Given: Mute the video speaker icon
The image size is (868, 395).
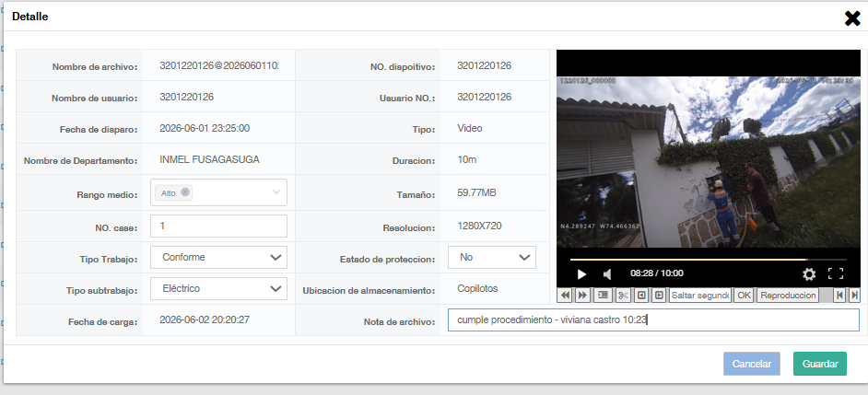Looking at the screenshot, I should pos(607,273).
